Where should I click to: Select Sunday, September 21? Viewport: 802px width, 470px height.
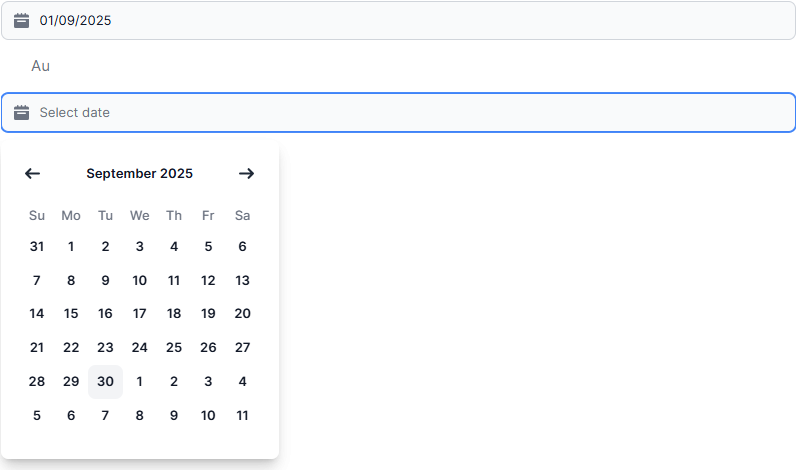(x=37, y=347)
